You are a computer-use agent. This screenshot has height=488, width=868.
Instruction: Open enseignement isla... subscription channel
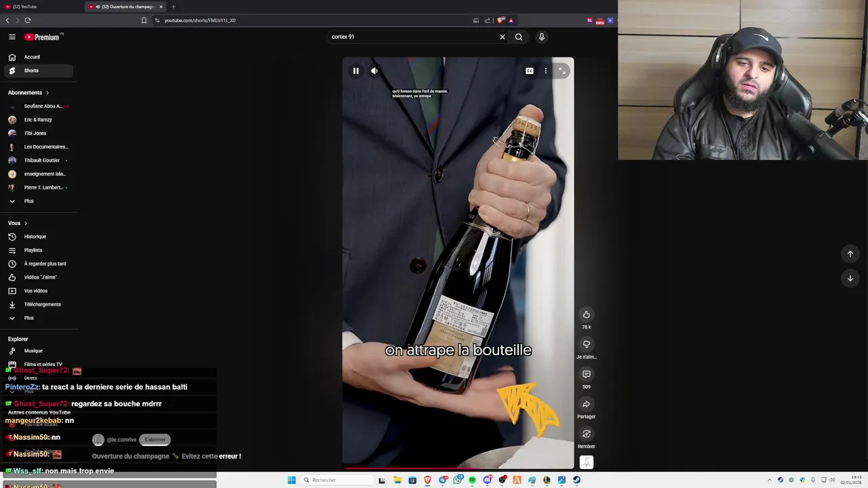[x=39, y=174]
